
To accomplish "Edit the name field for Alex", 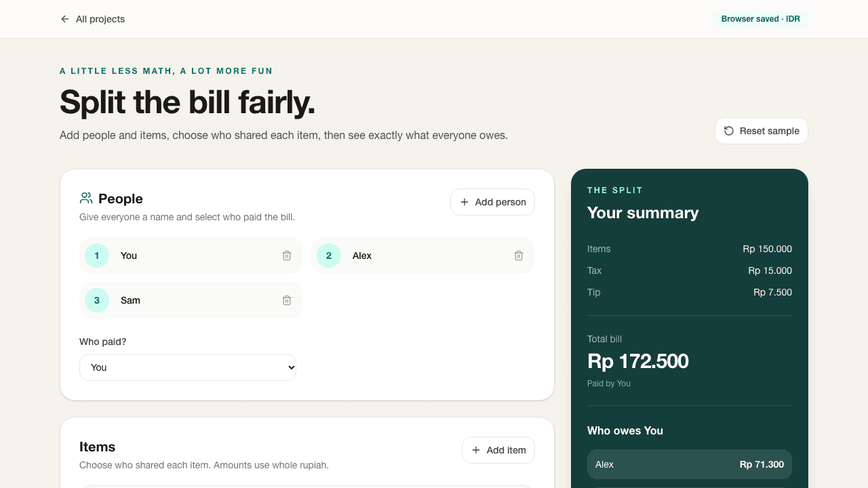I will [x=427, y=256].
